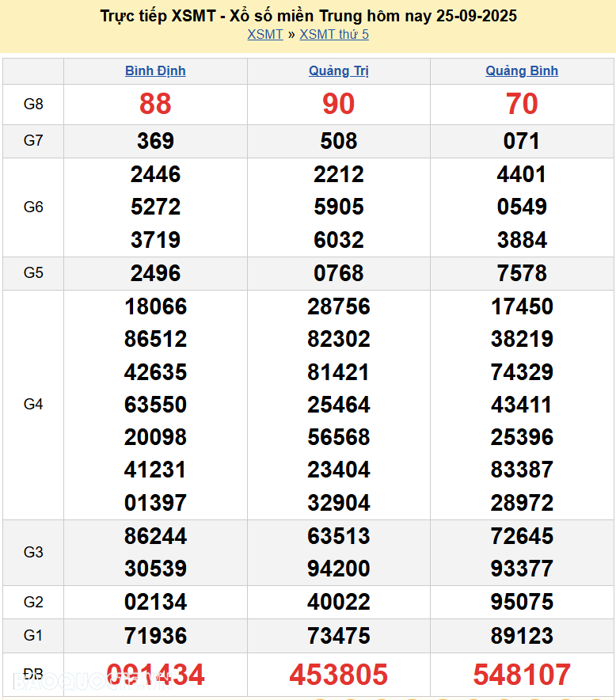The height and width of the screenshot is (700, 616).
Task: Click Quảng Trị special prize 453805
Action: click(339, 675)
